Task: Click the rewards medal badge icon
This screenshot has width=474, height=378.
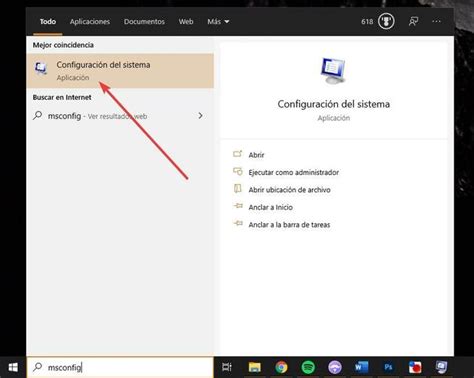Action: pyautogui.click(x=386, y=22)
